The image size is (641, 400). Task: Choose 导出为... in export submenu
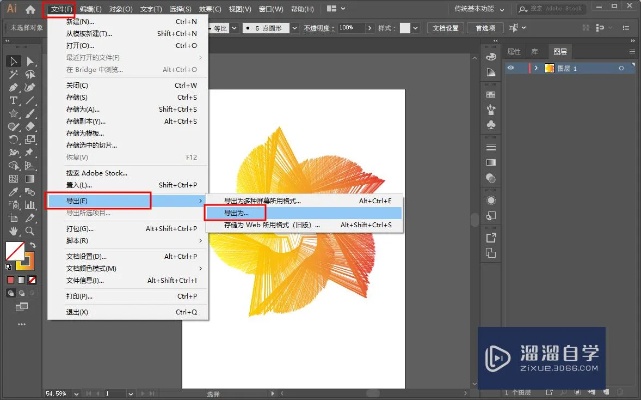pyautogui.click(x=303, y=213)
